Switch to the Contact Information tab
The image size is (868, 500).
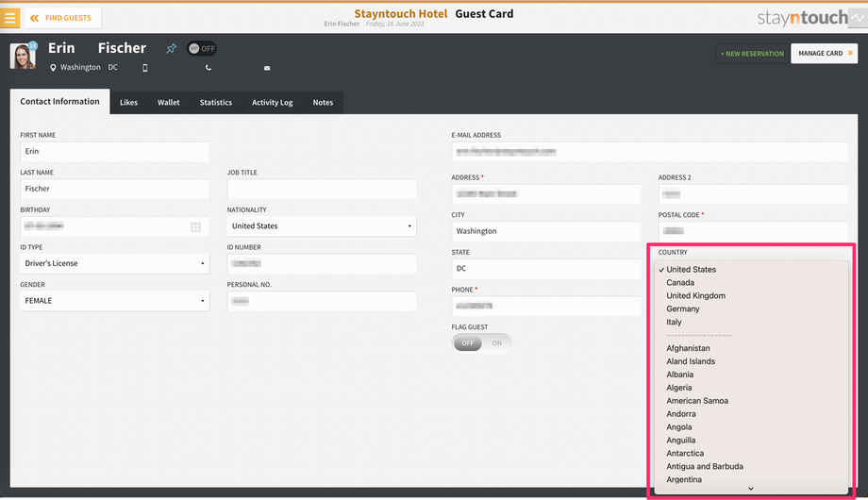59,101
